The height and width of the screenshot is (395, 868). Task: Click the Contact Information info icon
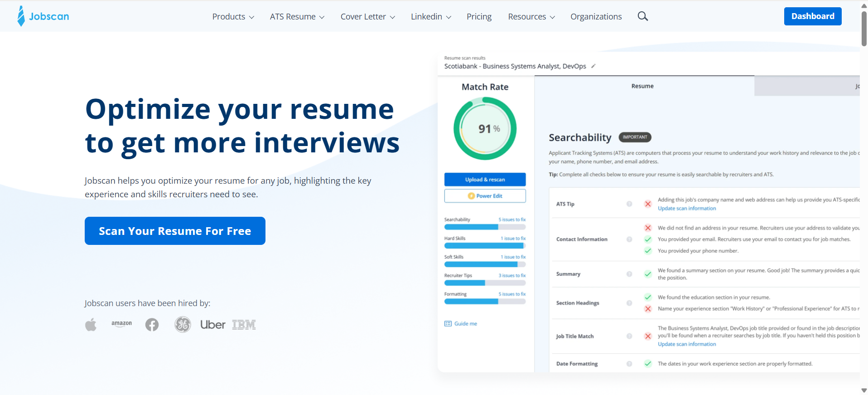(x=629, y=239)
